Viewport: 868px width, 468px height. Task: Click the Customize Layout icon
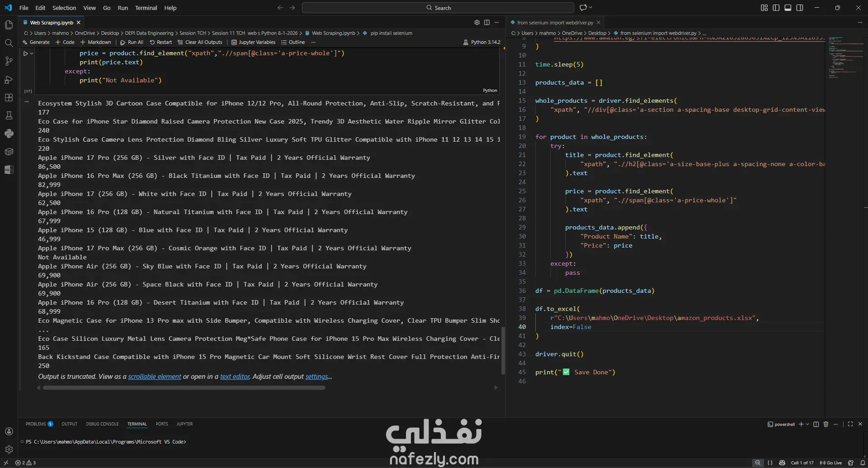764,8
